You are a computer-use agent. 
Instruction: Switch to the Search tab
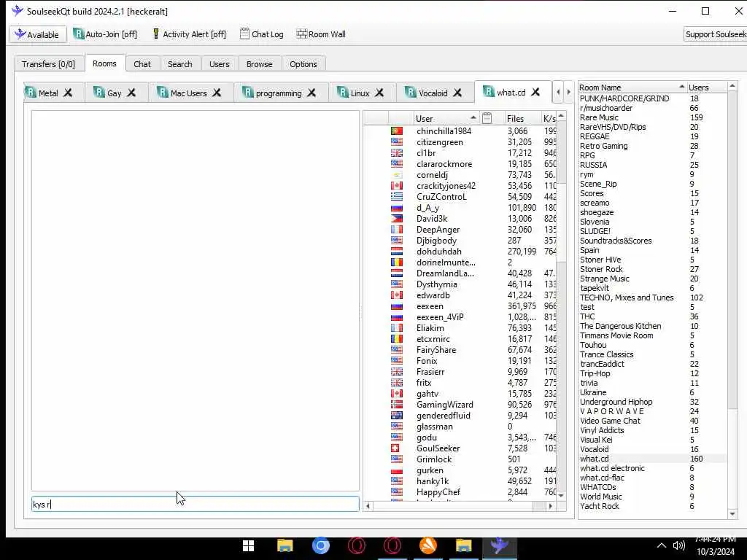(x=179, y=64)
